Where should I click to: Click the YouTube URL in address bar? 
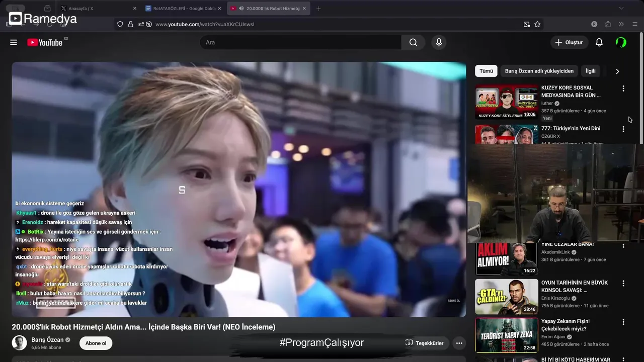tap(204, 24)
